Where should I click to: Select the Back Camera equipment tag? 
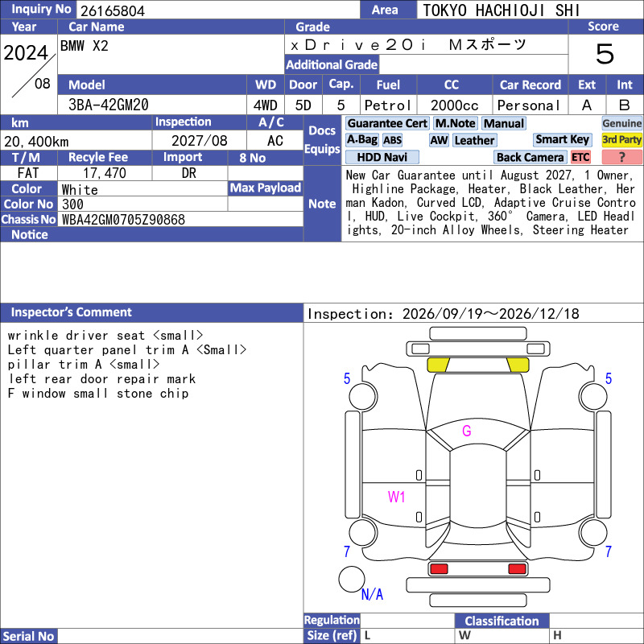point(530,157)
